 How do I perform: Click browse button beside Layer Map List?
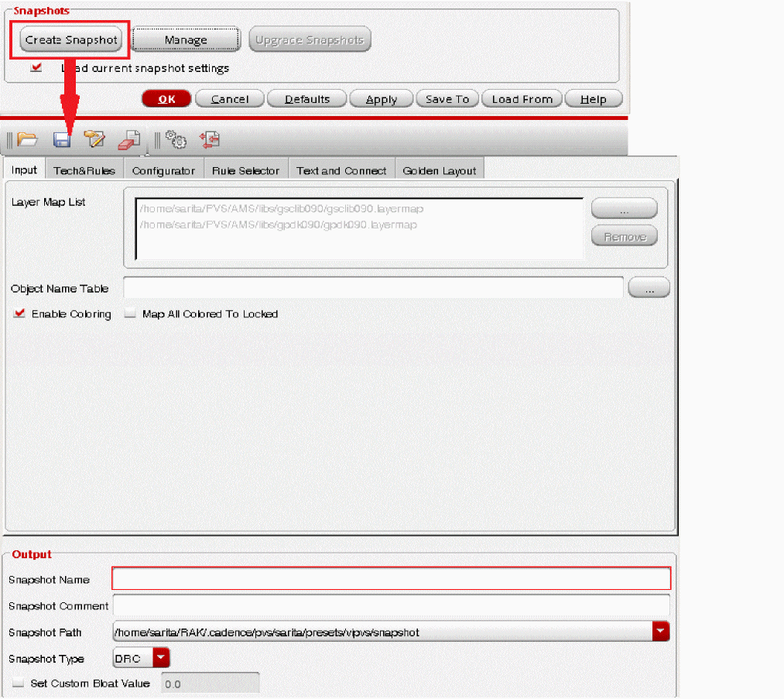coord(624,208)
